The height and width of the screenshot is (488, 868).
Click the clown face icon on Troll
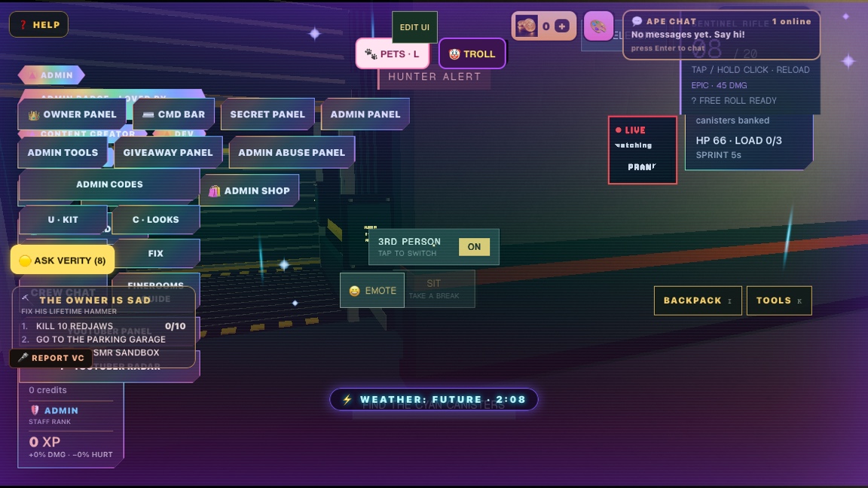point(454,54)
